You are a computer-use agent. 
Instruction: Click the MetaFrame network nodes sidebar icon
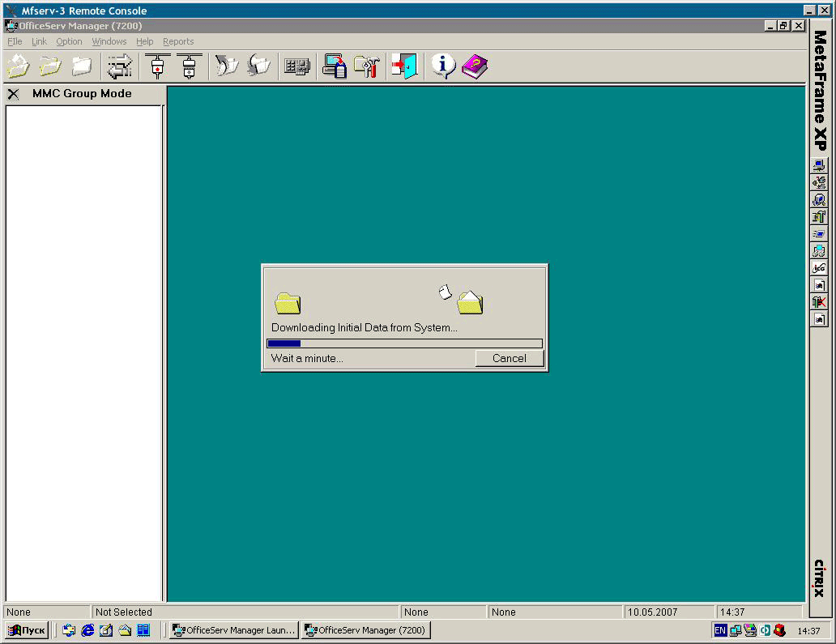click(820, 182)
